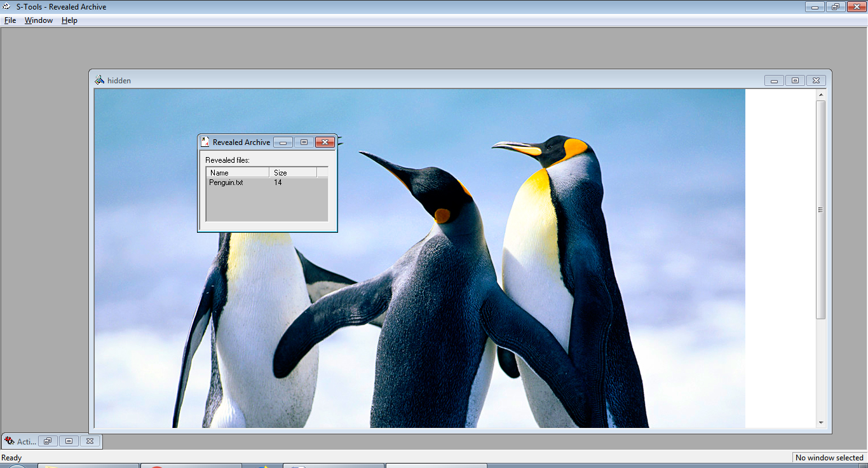This screenshot has width=868, height=468.
Task: Click the scroll up arrow in hidden window
Action: pyautogui.click(x=820, y=95)
